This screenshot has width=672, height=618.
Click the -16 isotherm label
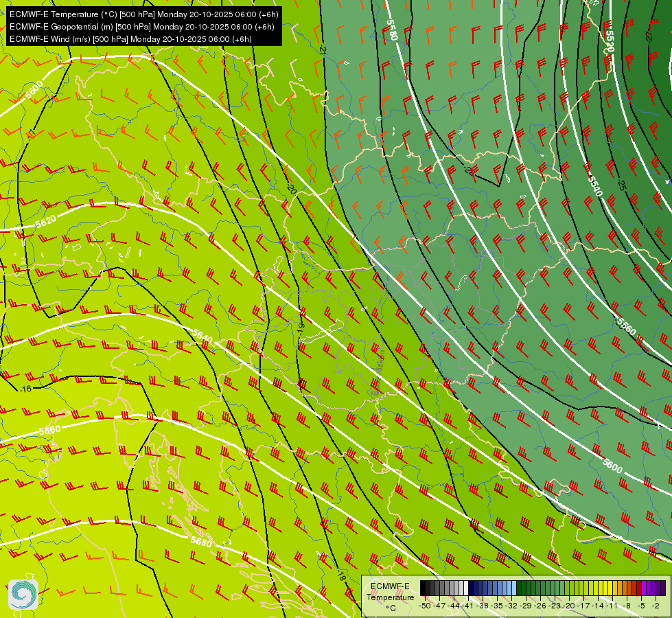(25, 389)
